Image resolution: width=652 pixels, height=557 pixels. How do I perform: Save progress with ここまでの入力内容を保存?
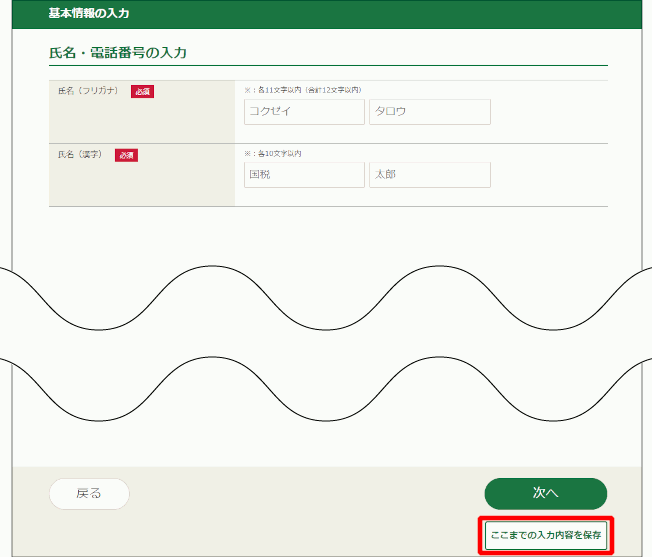coord(545,535)
